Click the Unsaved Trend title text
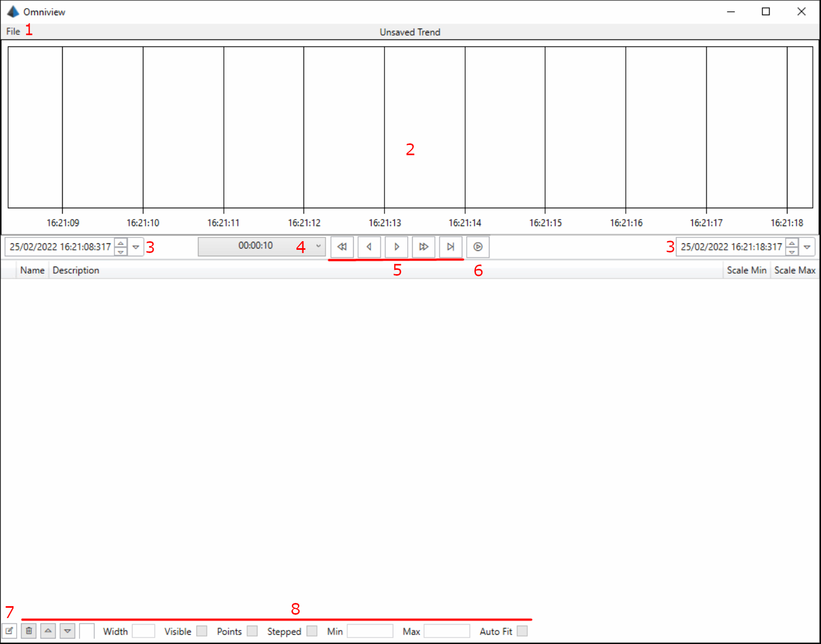 (410, 32)
